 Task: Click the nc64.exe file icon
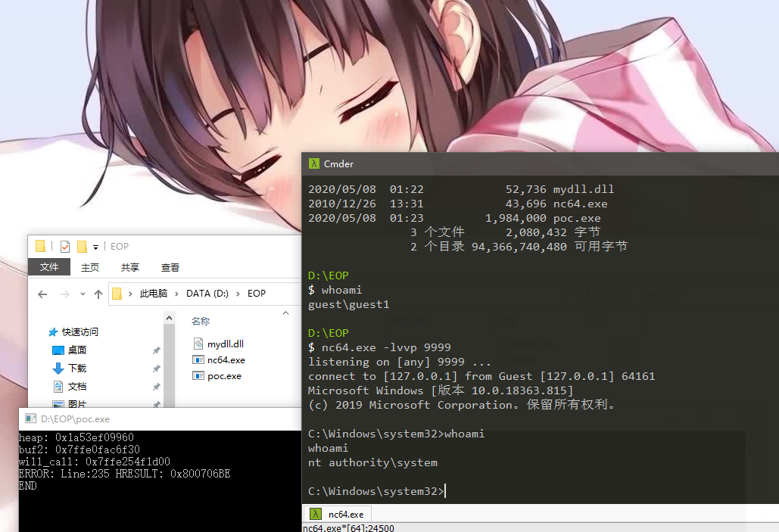tap(198, 360)
